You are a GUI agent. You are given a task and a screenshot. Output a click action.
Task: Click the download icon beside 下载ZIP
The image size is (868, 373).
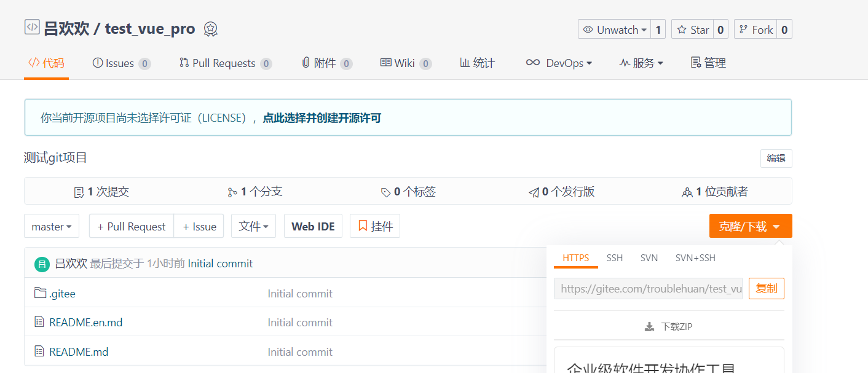(649, 326)
